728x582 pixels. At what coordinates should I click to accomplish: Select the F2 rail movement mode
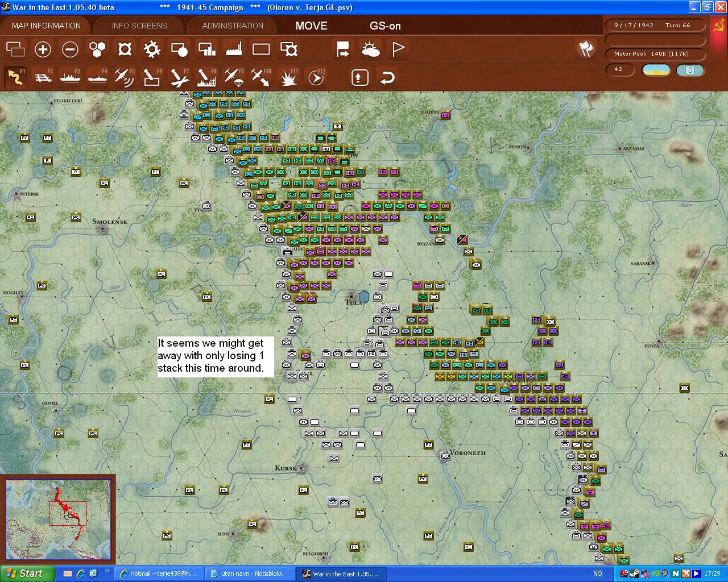pos(43,77)
